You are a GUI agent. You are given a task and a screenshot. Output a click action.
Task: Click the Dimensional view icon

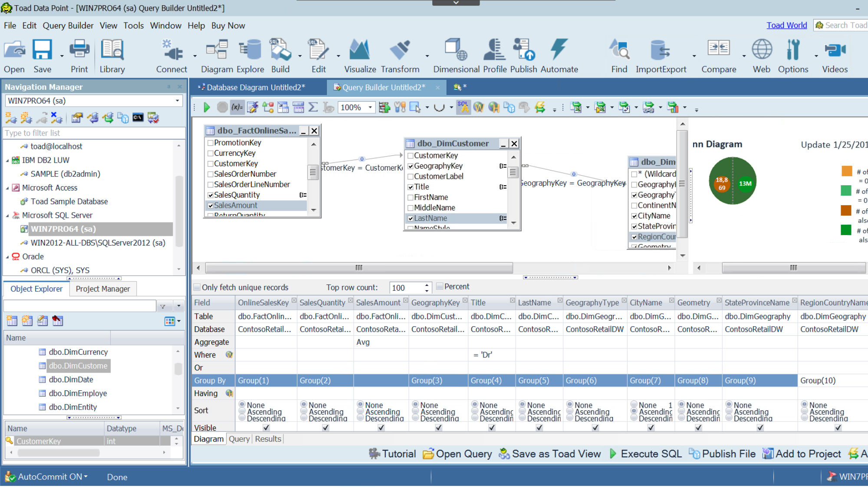(x=456, y=50)
